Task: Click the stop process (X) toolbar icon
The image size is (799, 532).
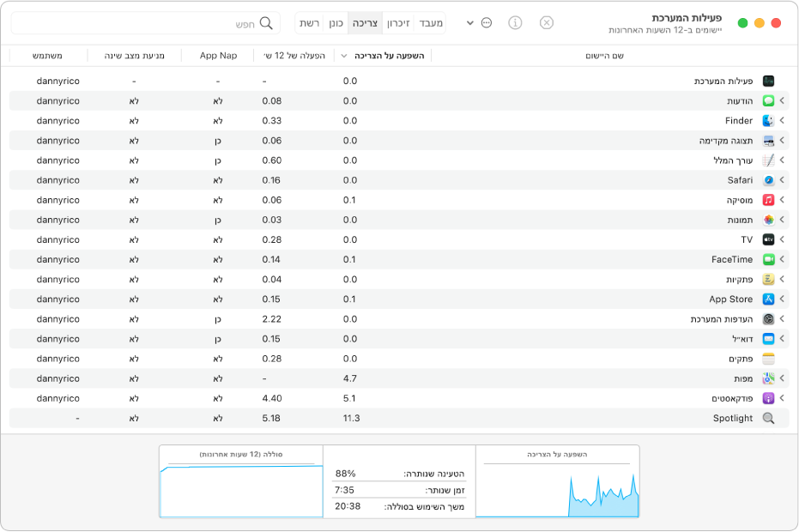Action: click(546, 23)
